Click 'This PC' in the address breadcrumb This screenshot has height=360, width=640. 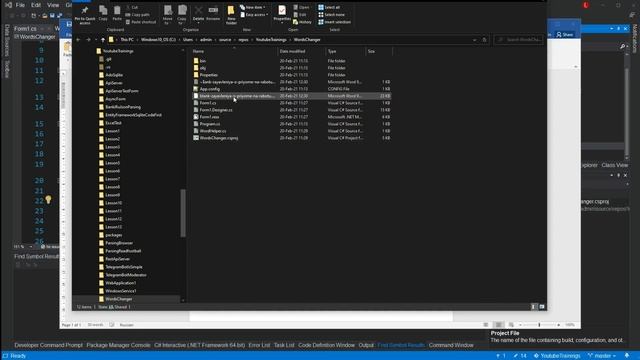(127, 40)
